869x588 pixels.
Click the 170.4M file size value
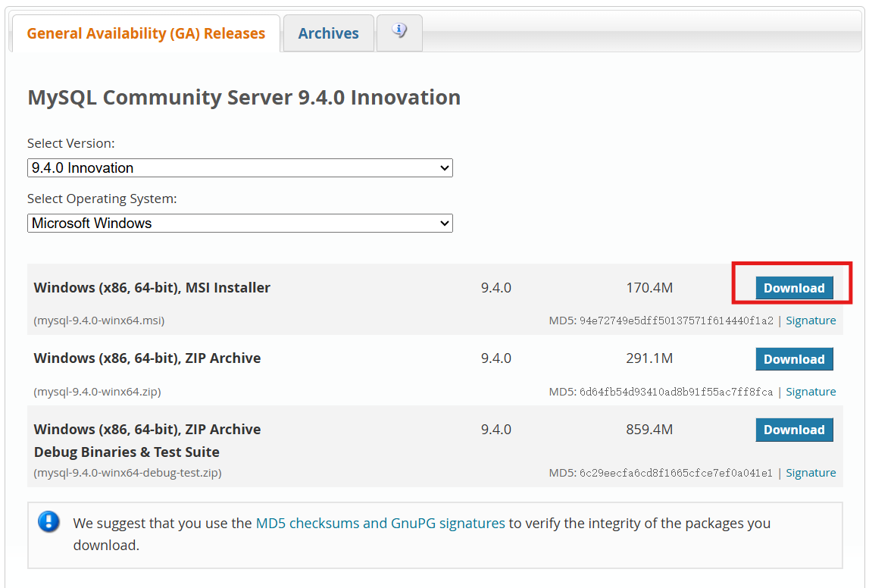(649, 288)
